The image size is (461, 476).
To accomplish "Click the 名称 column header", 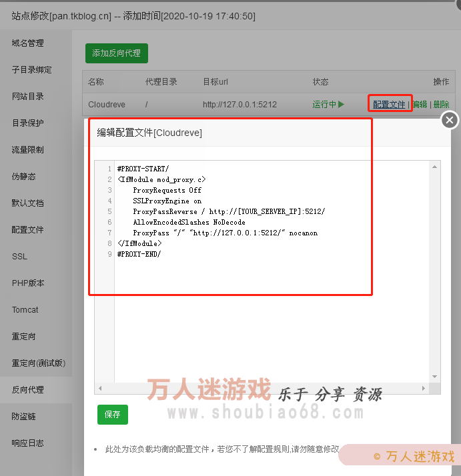I will [95, 82].
